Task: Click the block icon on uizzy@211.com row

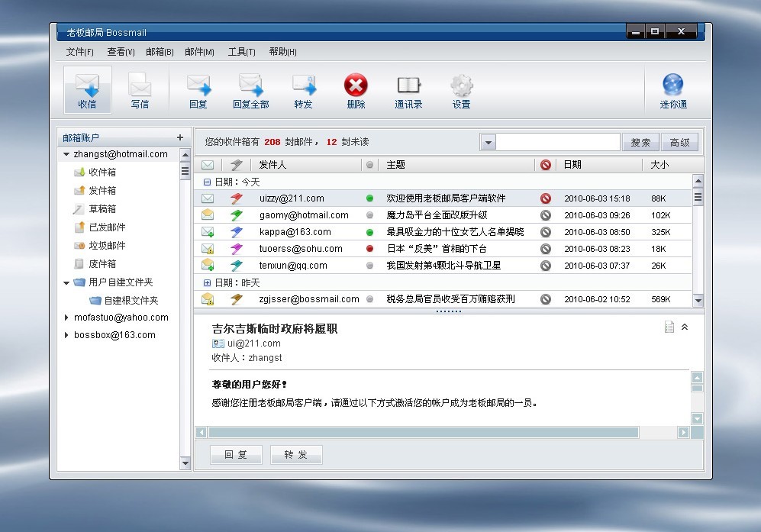Action: (x=546, y=198)
